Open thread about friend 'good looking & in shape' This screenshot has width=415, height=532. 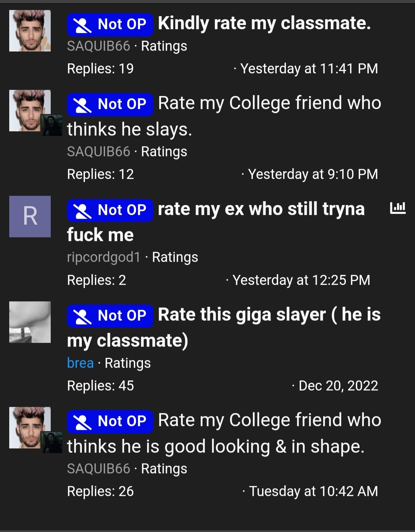pos(224,433)
